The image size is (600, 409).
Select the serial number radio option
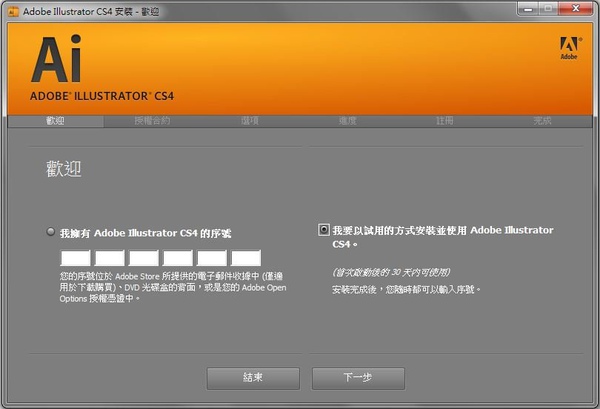(51, 232)
